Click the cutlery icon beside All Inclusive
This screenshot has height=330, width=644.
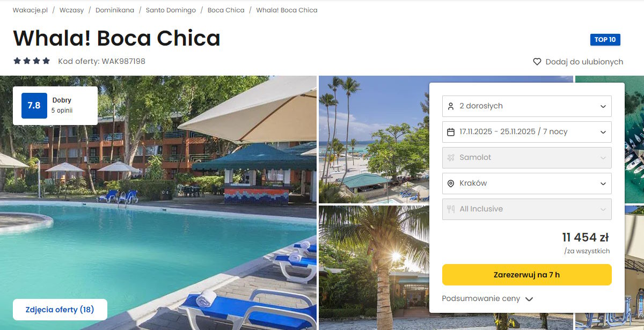pyautogui.click(x=451, y=209)
